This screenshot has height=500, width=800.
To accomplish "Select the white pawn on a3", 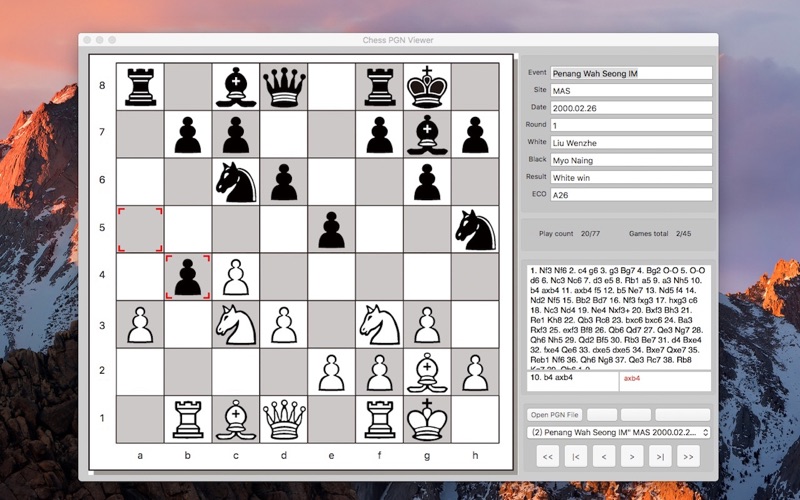I will tap(140, 325).
